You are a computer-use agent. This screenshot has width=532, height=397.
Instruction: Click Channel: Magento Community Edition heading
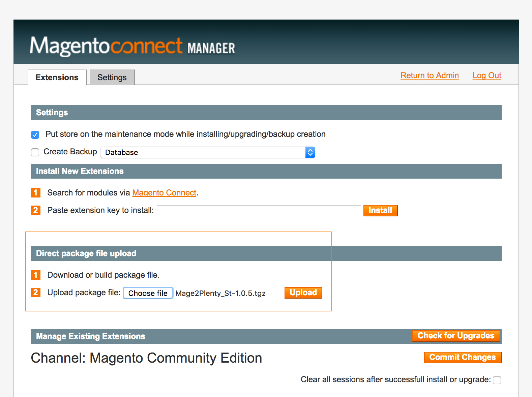click(146, 358)
